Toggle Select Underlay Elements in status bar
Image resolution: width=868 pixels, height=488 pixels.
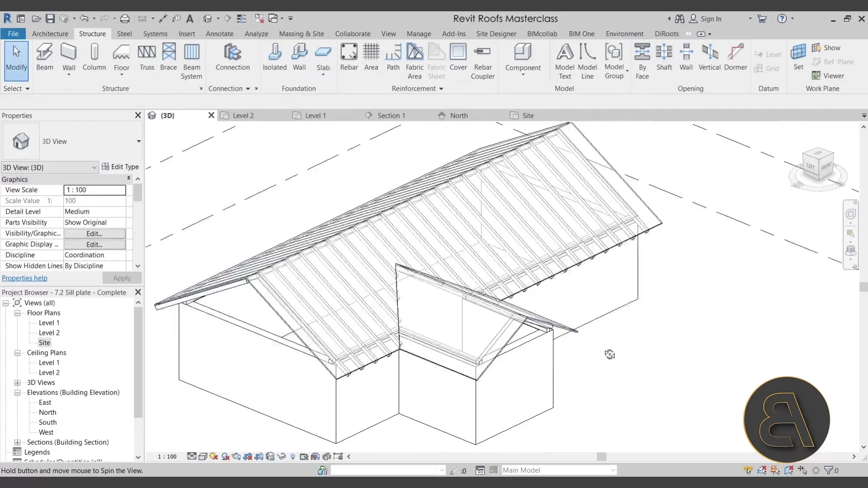coord(761,470)
